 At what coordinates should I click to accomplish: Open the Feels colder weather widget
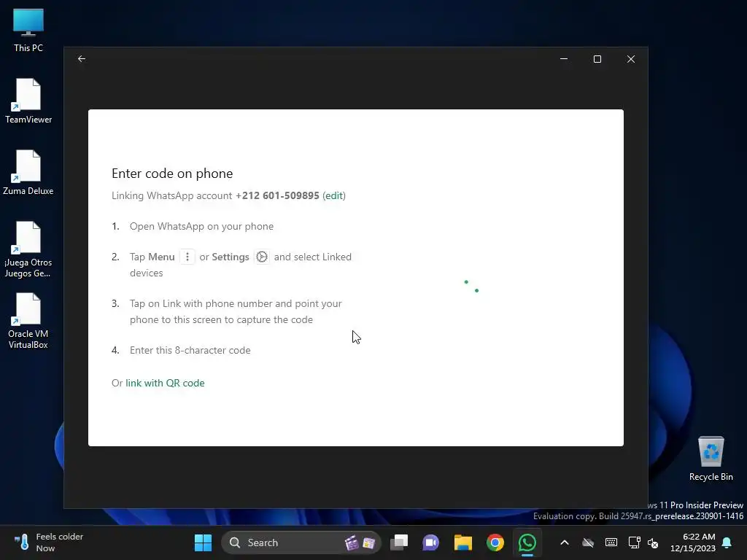49,542
